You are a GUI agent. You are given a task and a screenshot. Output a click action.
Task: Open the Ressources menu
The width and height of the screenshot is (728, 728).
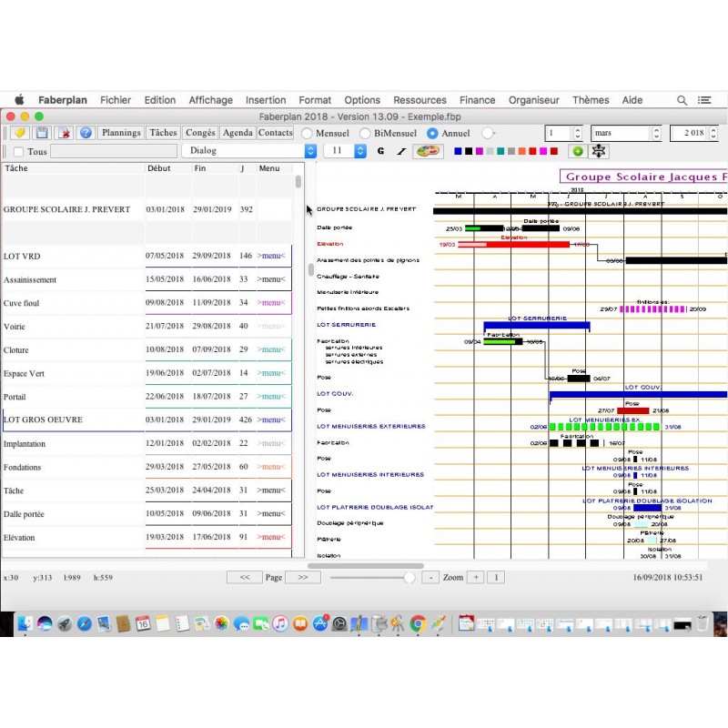pos(420,100)
